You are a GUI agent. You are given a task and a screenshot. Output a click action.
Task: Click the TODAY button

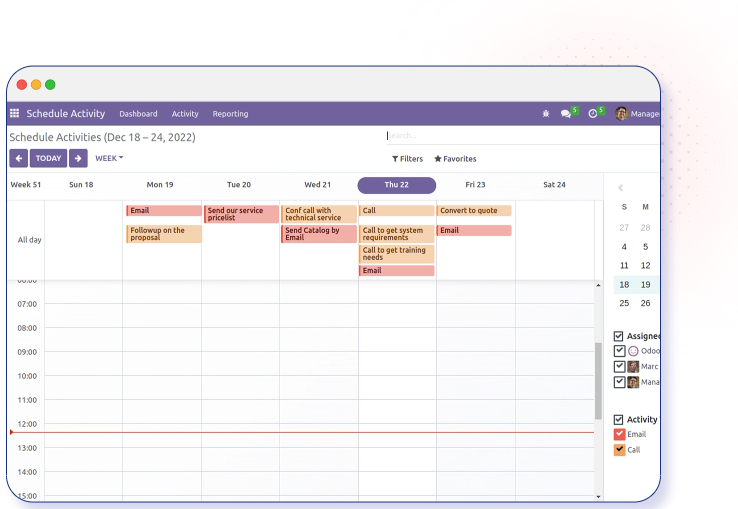click(48, 158)
